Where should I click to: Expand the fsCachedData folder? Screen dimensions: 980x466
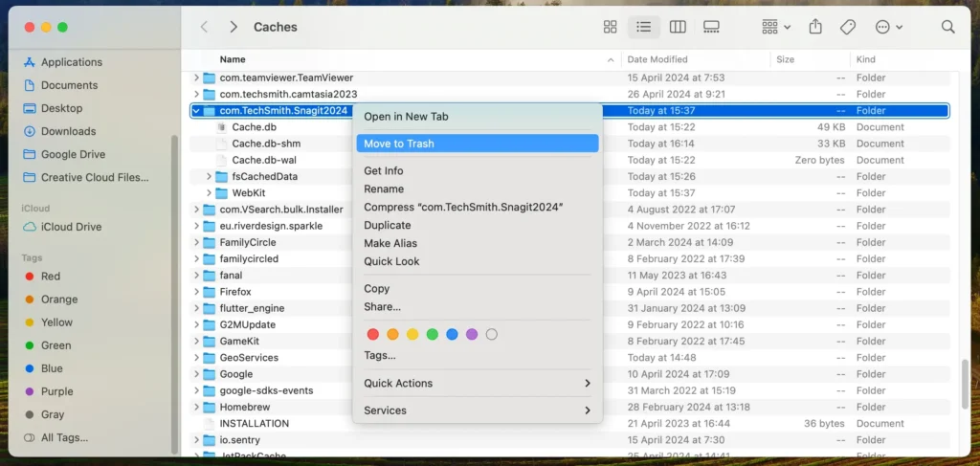[209, 177]
